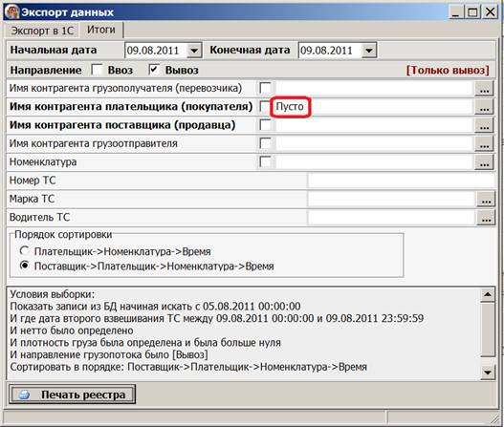Screen dimensions: 504x427
Task: Open browse button for Марка ТС field
Action: 486,199
